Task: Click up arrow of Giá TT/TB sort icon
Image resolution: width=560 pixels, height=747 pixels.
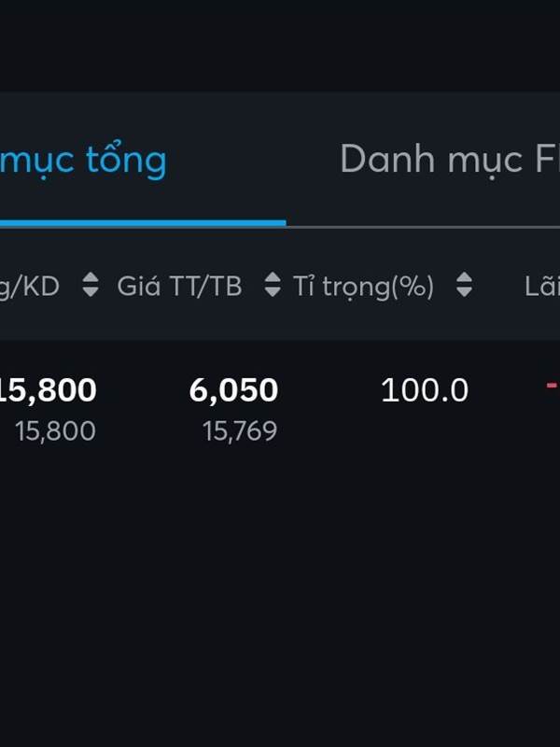Action: click(x=273, y=277)
